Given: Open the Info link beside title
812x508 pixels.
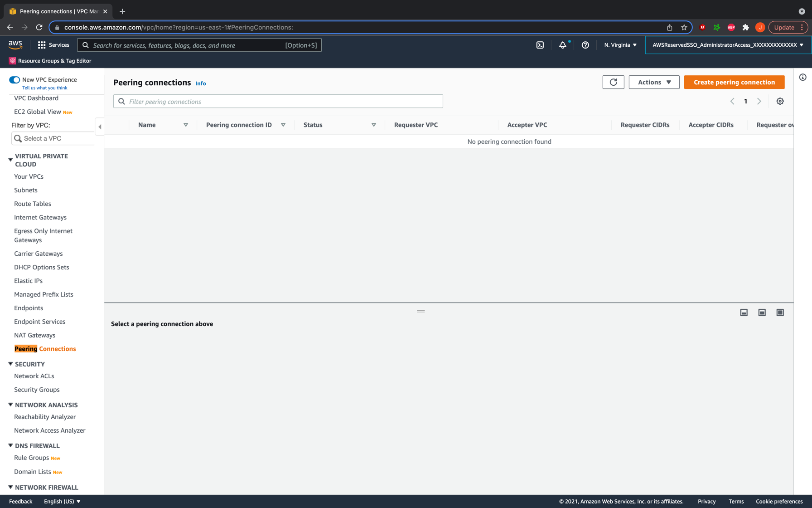Looking at the screenshot, I should click(x=200, y=83).
